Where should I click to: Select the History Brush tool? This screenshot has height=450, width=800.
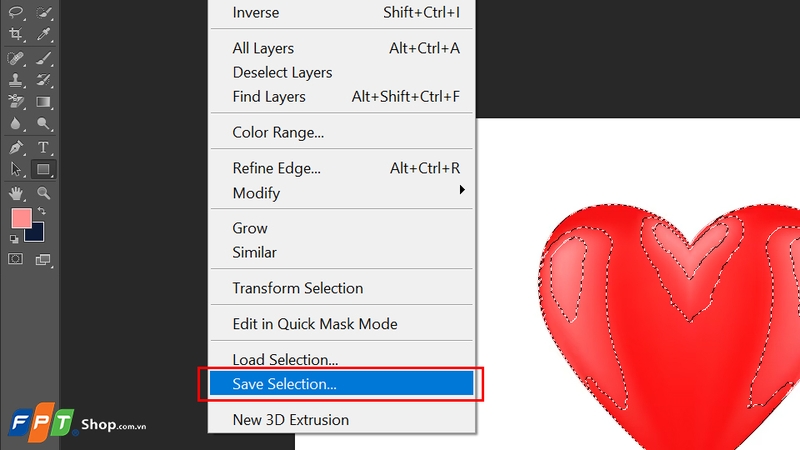43,80
